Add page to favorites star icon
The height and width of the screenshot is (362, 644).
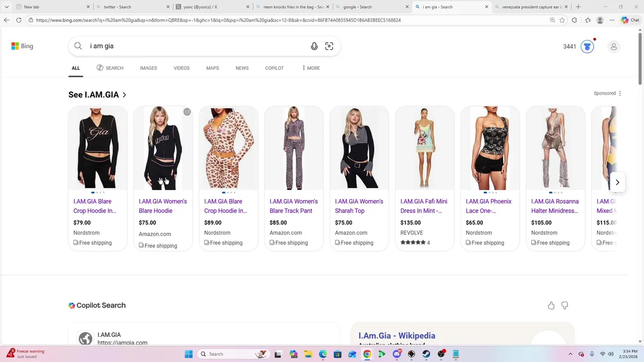point(562,20)
